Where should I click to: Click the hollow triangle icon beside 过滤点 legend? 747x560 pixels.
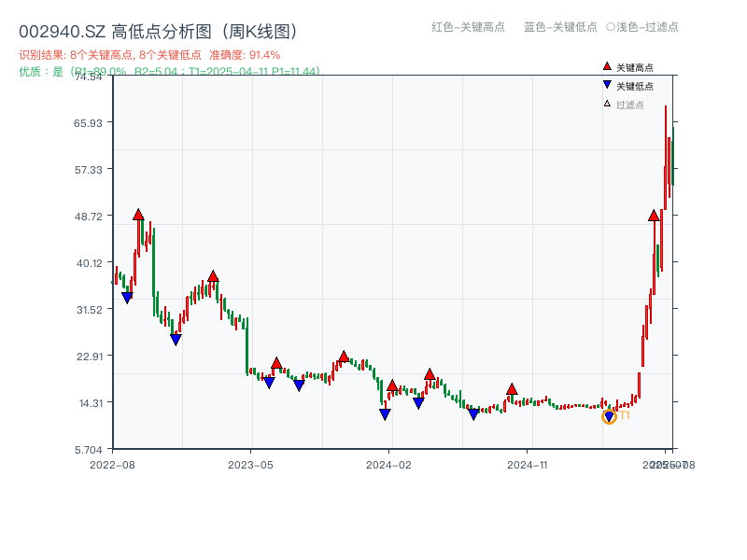click(607, 104)
